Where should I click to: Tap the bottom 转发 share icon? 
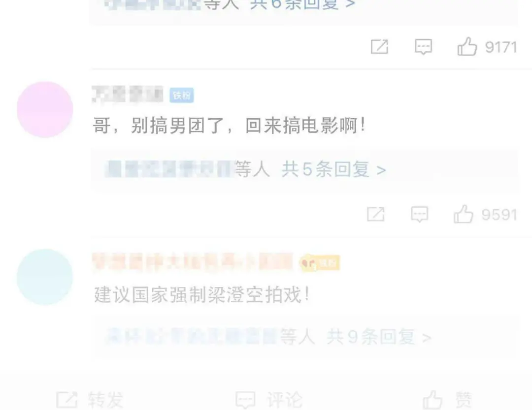pyautogui.click(x=67, y=400)
